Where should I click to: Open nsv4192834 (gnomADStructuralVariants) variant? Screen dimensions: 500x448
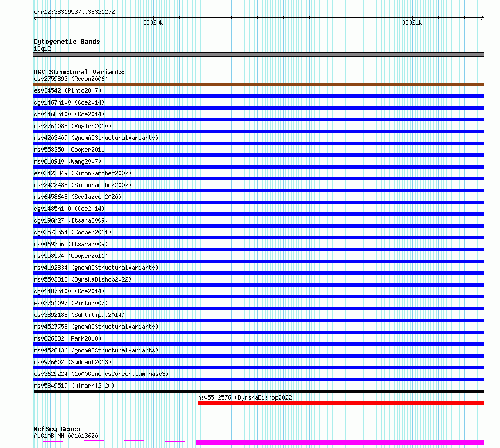pos(96,268)
